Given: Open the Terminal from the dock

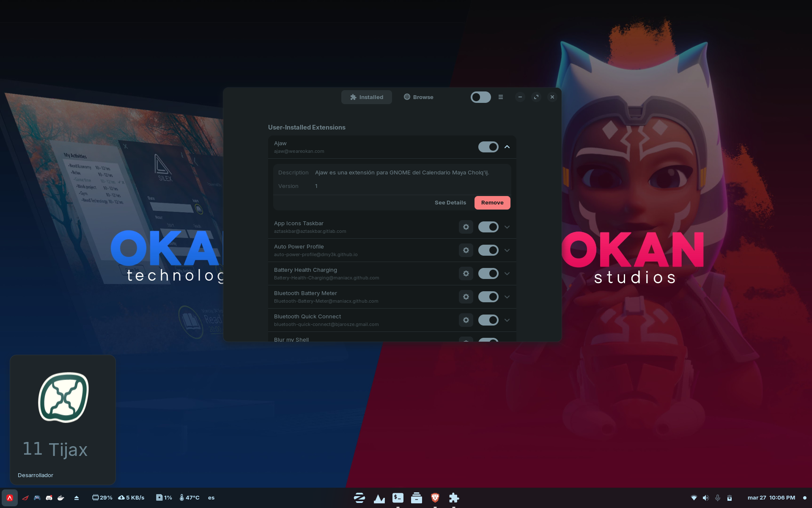Looking at the screenshot, I should coord(398,498).
